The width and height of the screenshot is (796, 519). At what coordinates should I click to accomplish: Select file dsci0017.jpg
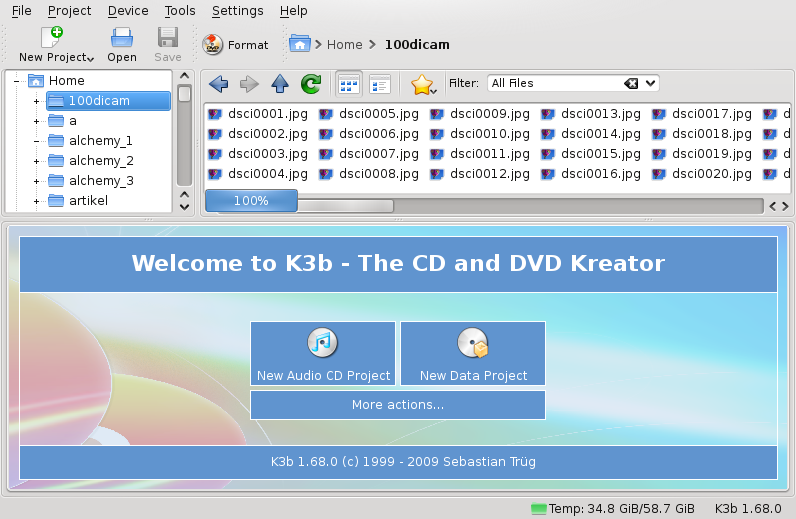(712, 114)
